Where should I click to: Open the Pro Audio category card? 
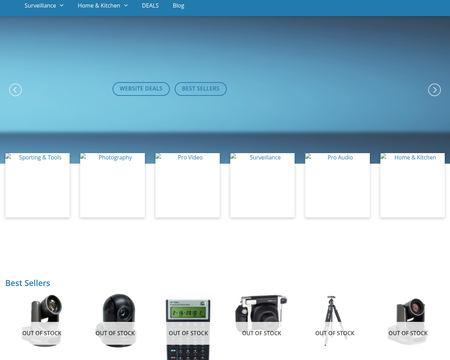point(338,185)
